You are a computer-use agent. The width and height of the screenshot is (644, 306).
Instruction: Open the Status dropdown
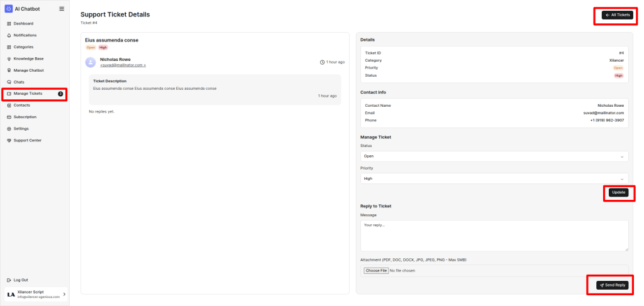(494, 156)
